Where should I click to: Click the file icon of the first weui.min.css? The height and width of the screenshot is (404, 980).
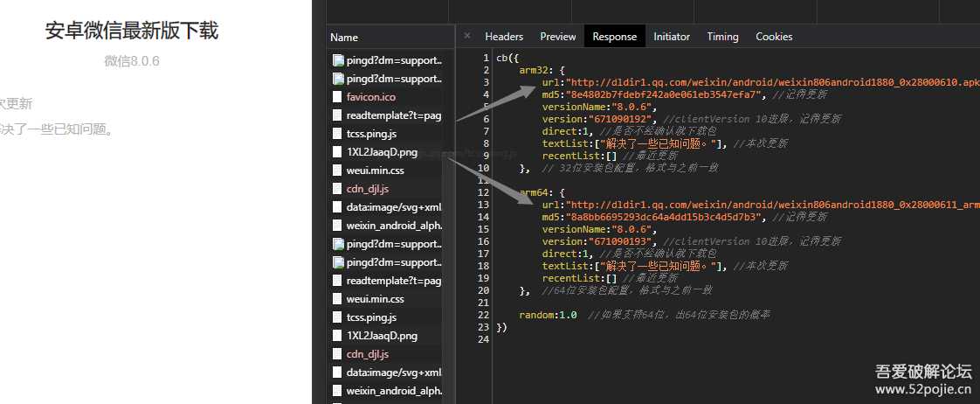tap(338, 171)
